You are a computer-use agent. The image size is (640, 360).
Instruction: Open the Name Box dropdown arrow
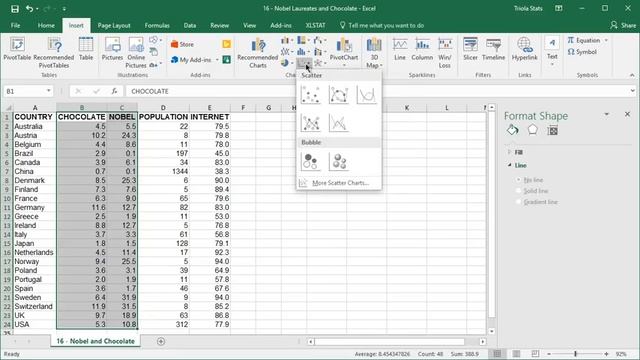click(x=49, y=91)
